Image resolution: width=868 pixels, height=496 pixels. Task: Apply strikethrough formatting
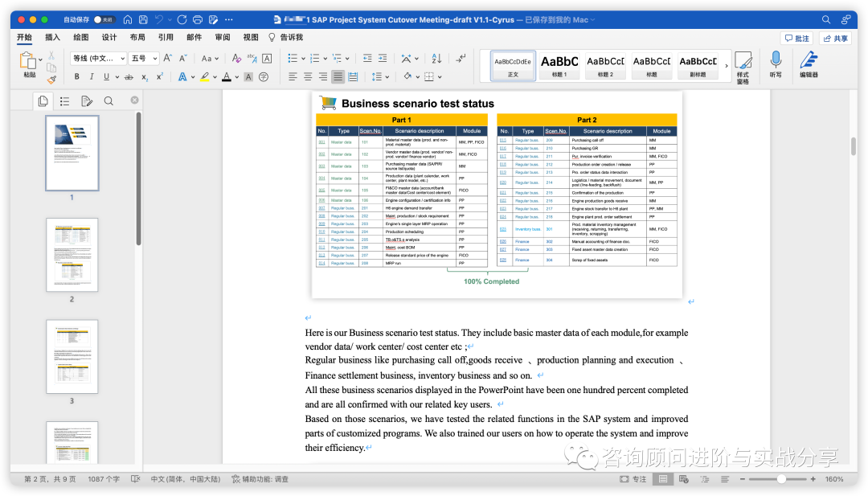point(129,77)
